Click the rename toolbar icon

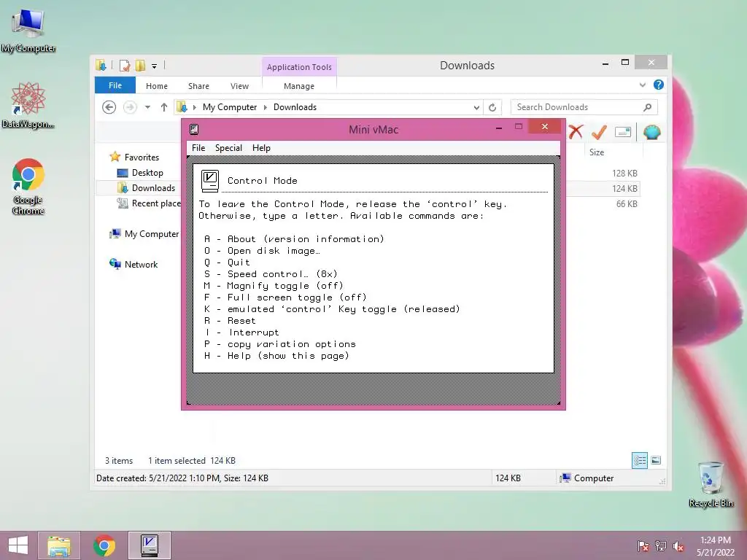623,132
